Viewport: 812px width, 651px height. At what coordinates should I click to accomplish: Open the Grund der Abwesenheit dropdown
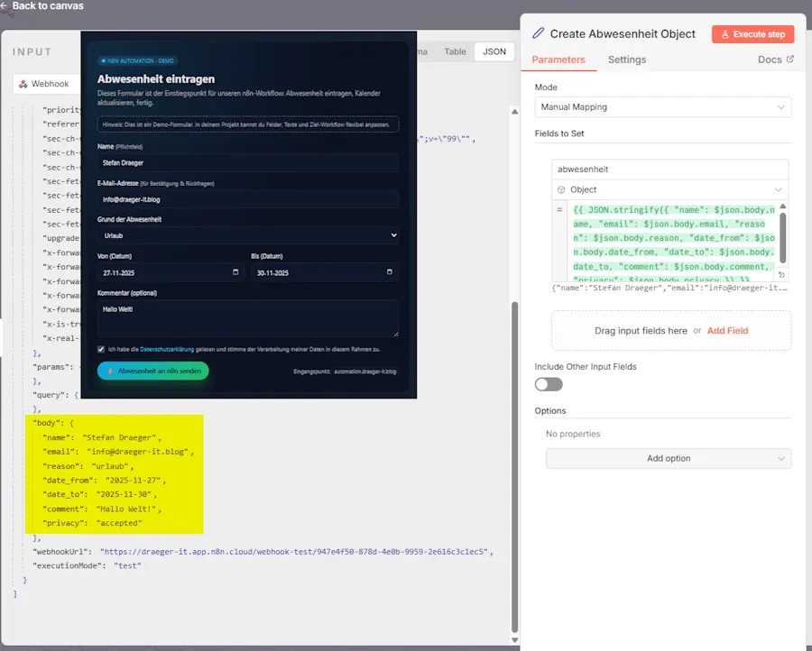click(248, 234)
